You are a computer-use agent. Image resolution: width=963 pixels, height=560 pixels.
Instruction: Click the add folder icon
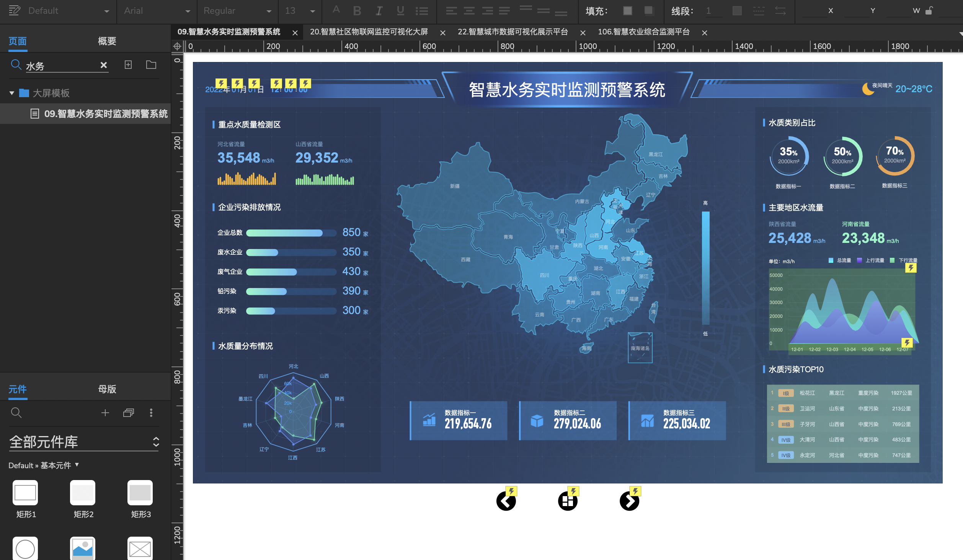151,65
